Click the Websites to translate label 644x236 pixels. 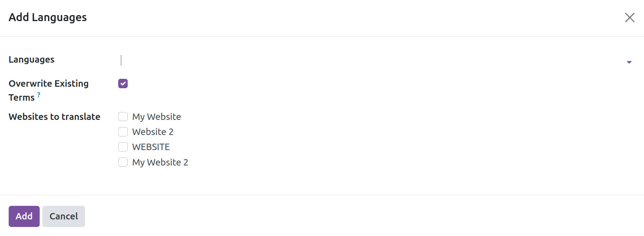tap(54, 117)
